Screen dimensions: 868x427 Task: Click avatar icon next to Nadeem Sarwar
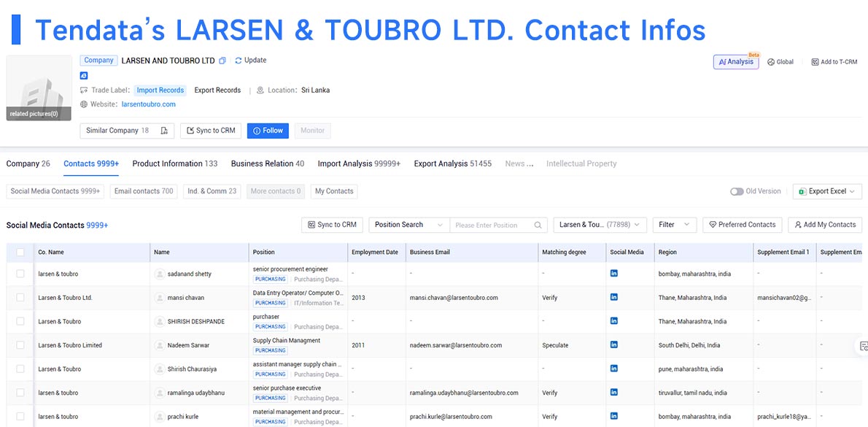tap(160, 345)
